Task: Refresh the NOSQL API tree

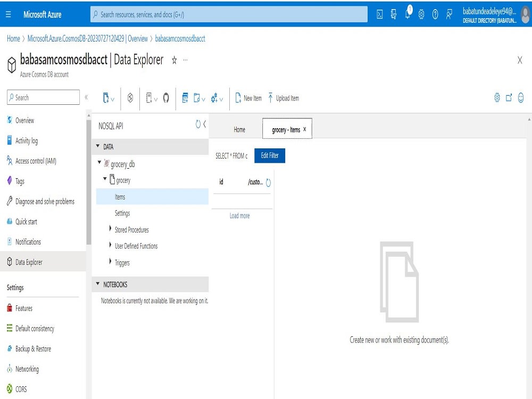Action: [x=198, y=124]
